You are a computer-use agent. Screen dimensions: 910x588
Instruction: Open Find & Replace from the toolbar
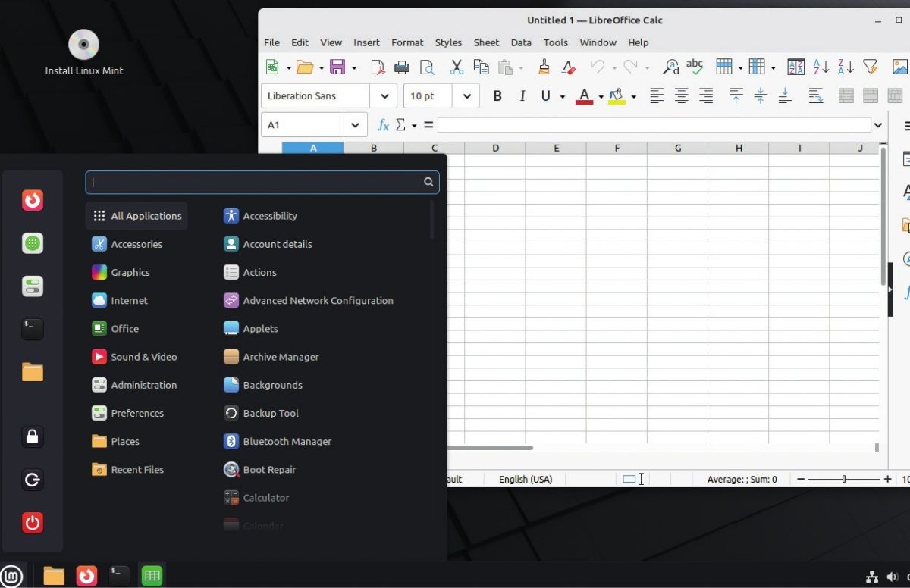(671, 67)
